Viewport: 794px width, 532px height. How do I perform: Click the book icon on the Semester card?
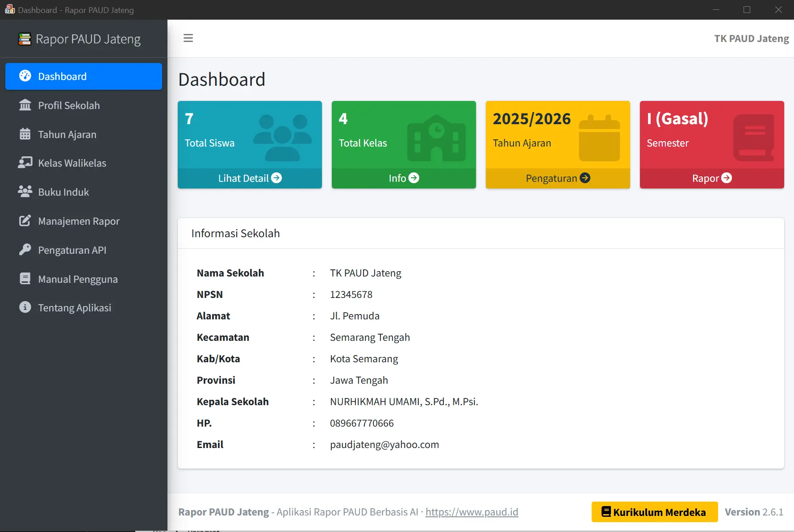(754, 138)
